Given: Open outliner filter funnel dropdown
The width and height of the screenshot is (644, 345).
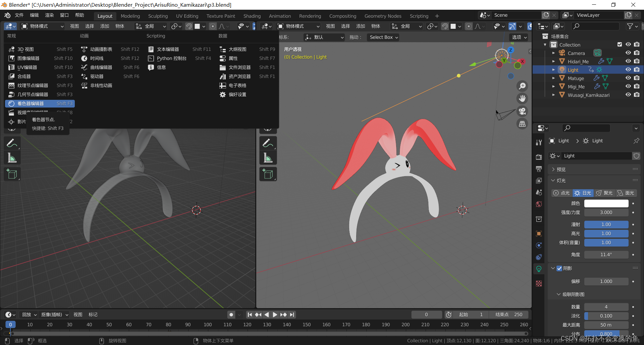Looking at the screenshot, I should [x=632, y=26].
